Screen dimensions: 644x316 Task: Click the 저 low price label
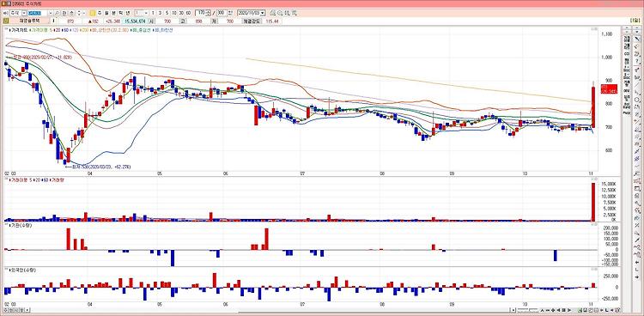tap(214, 21)
